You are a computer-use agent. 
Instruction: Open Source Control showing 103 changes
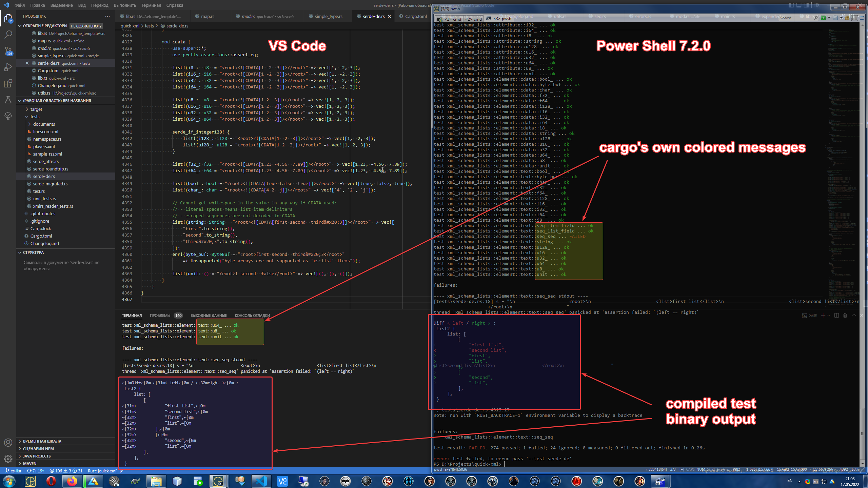pos(8,51)
